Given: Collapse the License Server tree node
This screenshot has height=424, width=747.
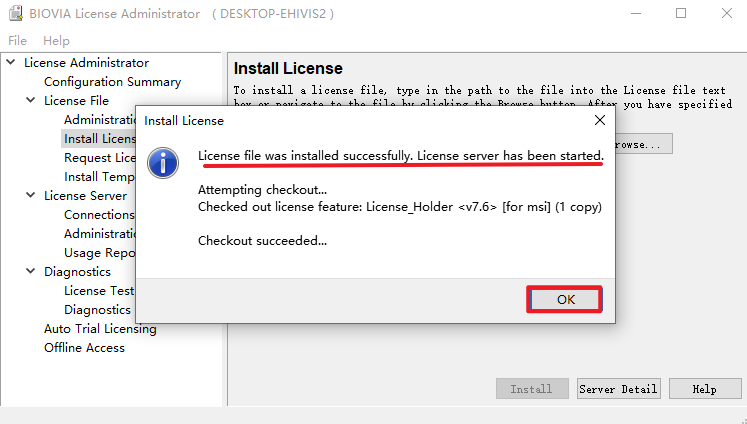Looking at the screenshot, I should point(32,196).
